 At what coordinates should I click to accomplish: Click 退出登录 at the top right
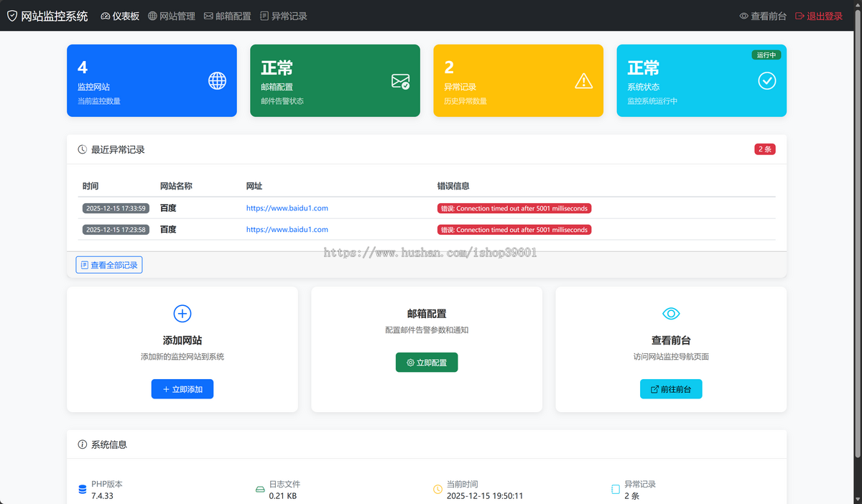click(x=825, y=15)
